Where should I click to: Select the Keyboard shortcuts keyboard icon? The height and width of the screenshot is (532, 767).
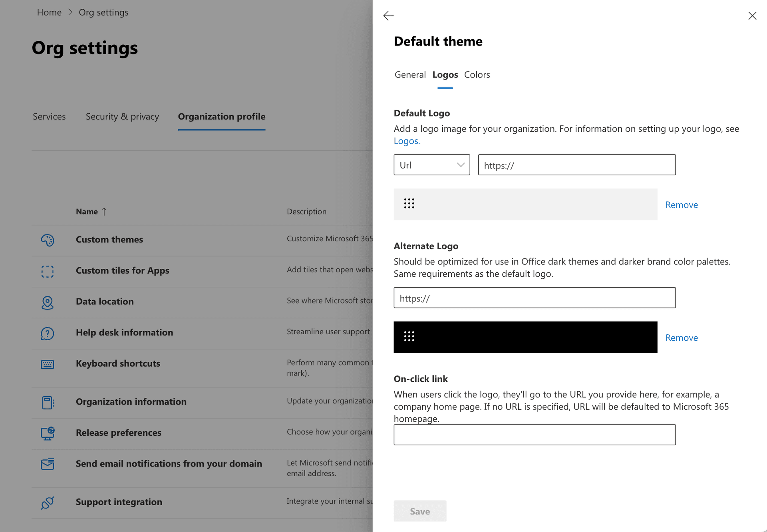coord(47,364)
